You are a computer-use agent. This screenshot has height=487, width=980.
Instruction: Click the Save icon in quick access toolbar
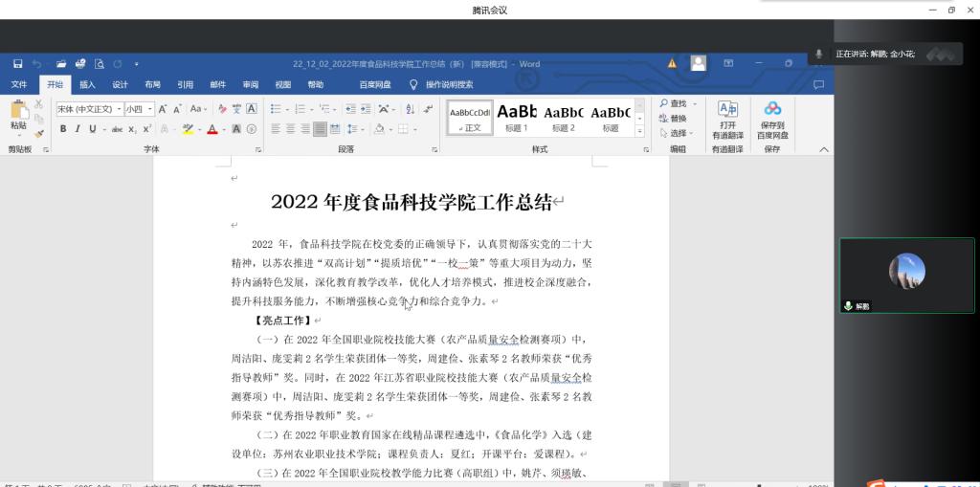tap(18, 64)
